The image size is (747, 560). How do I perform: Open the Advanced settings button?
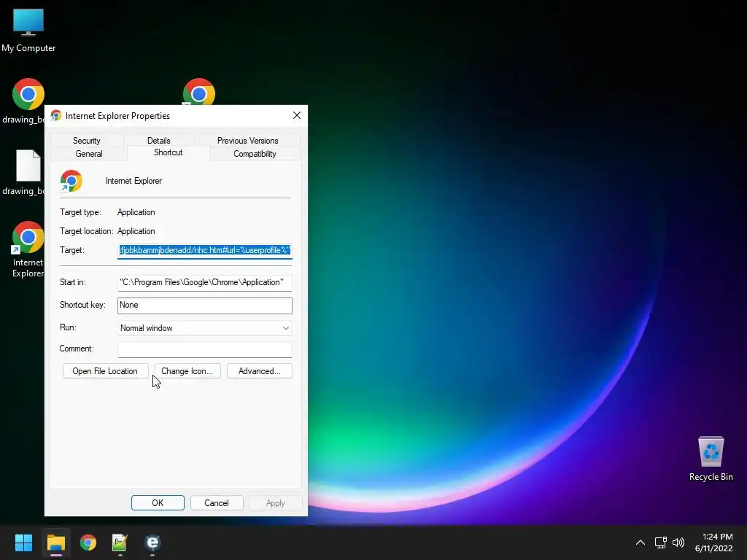260,371
